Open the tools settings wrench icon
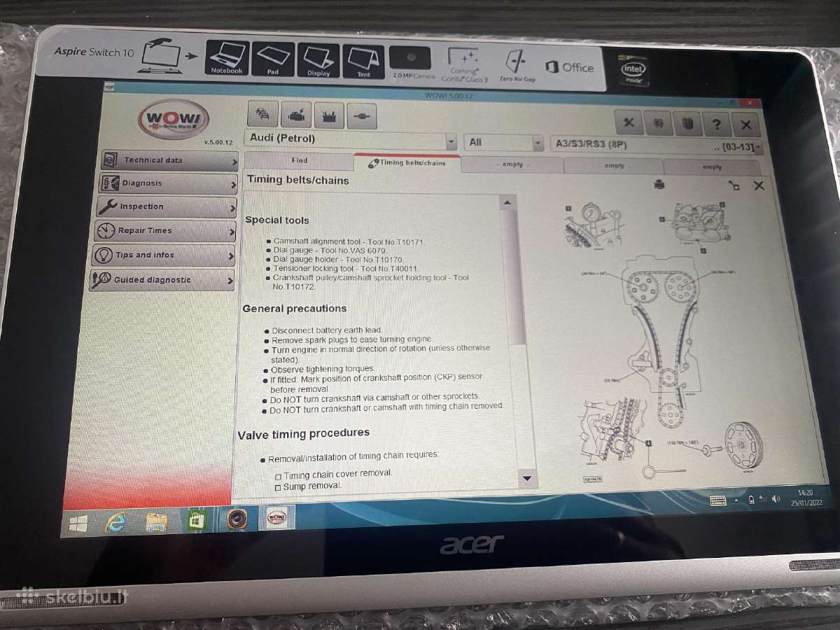Screen dimensions: 840x630 [628, 123]
